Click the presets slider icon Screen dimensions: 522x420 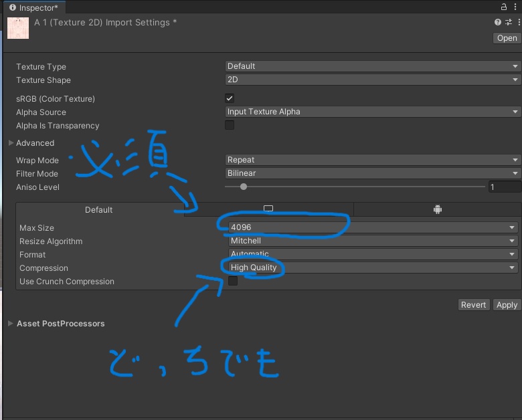click(507, 22)
